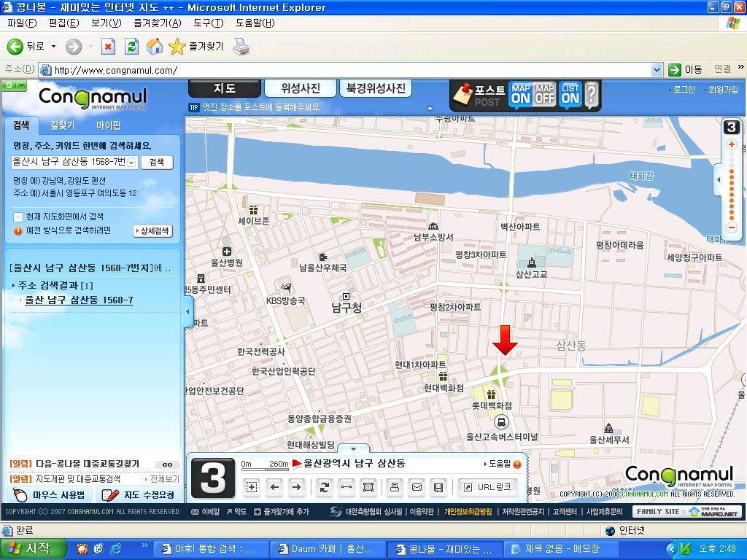
Task: Click the zoom in plus button
Action: click(x=732, y=144)
